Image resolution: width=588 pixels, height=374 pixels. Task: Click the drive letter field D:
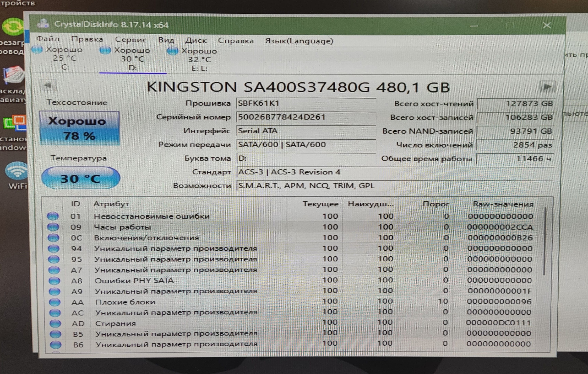(x=306, y=158)
